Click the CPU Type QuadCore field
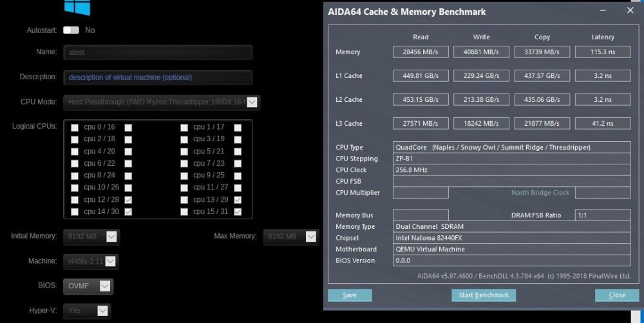 click(512, 147)
